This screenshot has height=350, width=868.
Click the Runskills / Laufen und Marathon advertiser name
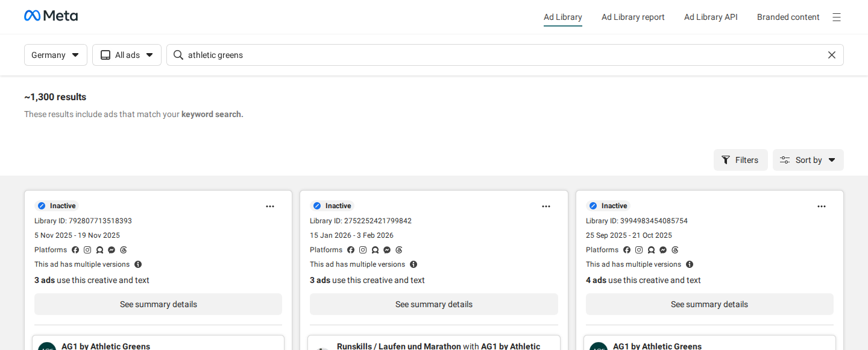(399, 346)
